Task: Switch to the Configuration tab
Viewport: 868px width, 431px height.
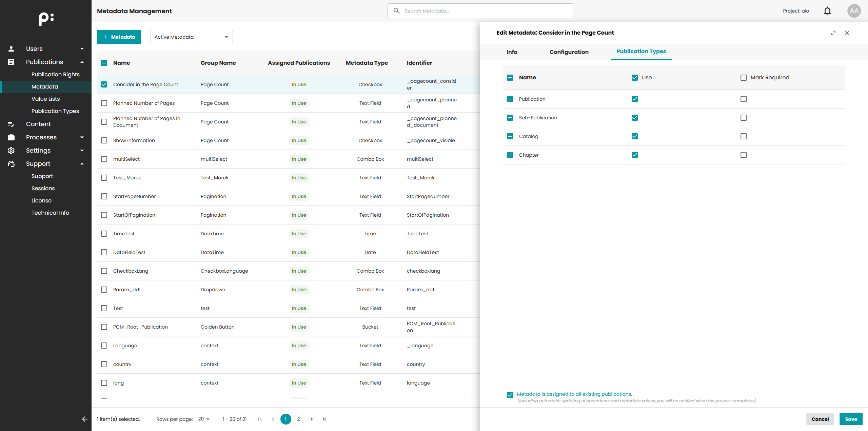Action: (x=569, y=52)
